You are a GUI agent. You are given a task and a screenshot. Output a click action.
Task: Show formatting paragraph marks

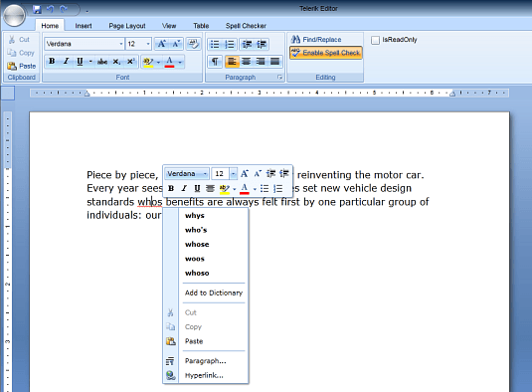click(x=215, y=62)
